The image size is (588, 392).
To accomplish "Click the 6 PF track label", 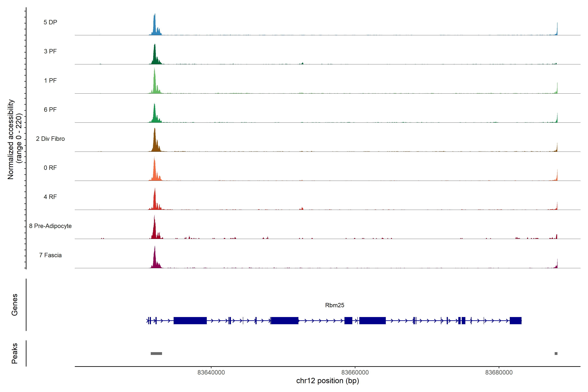I will [50, 109].
